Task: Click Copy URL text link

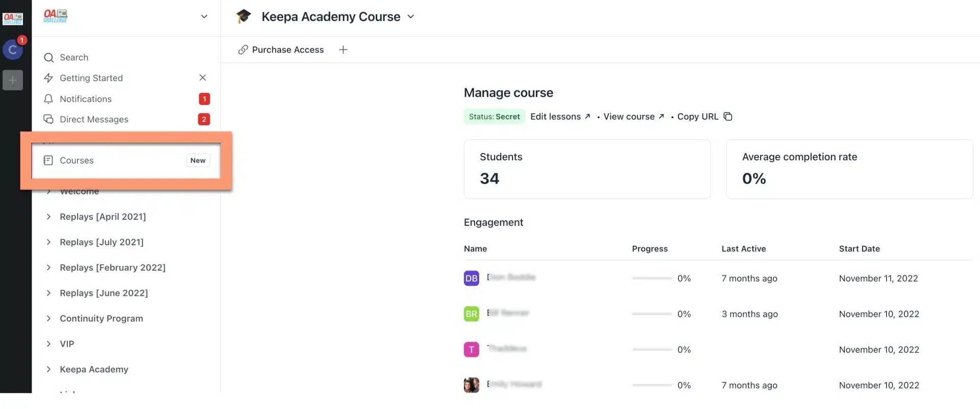Action: (x=698, y=117)
